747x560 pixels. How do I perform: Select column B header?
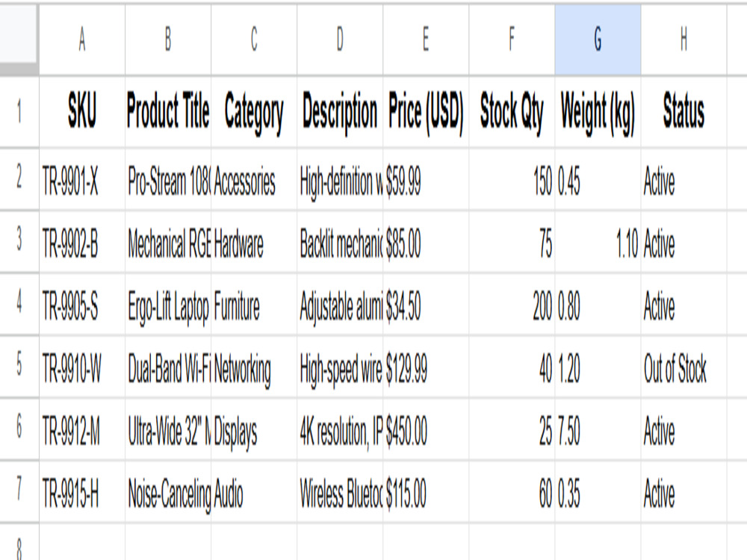[168, 39]
